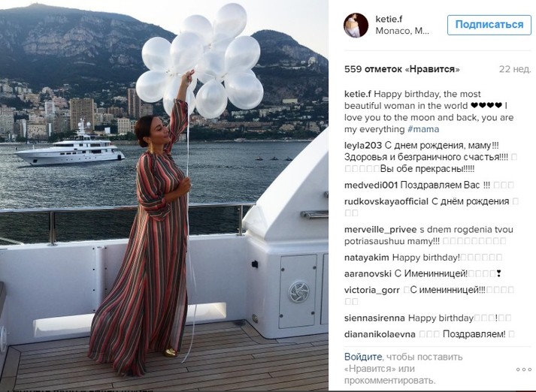Click the Подписаться follow button
This screenshot has width=536, height=392.
click(x=489, y=25)
